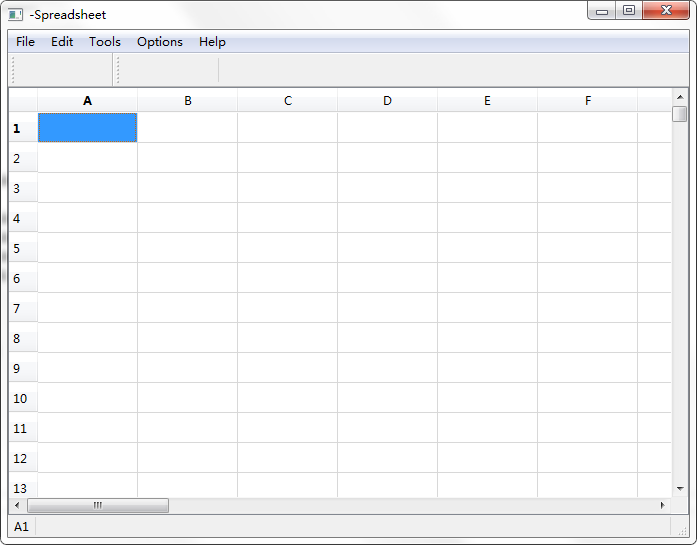Select cell F10

588,398
